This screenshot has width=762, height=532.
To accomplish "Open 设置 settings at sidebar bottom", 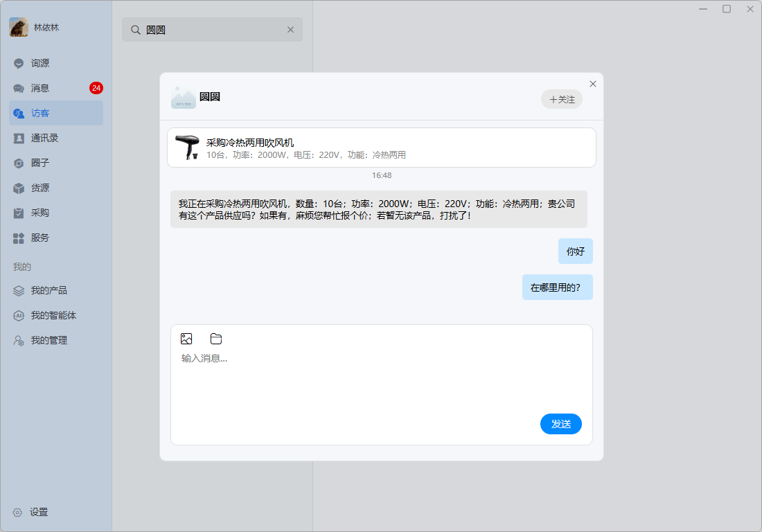I will pyautogui.click(x=30, y=512).
